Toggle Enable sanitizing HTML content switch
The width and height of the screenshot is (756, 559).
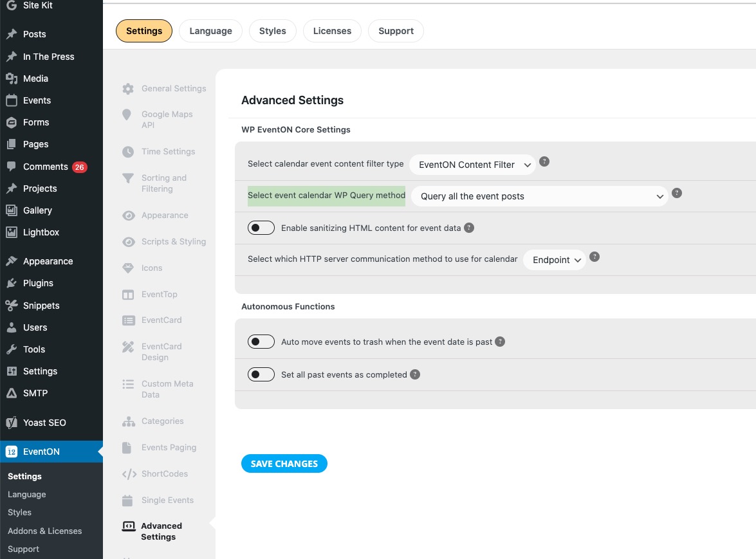pos(261,228)
